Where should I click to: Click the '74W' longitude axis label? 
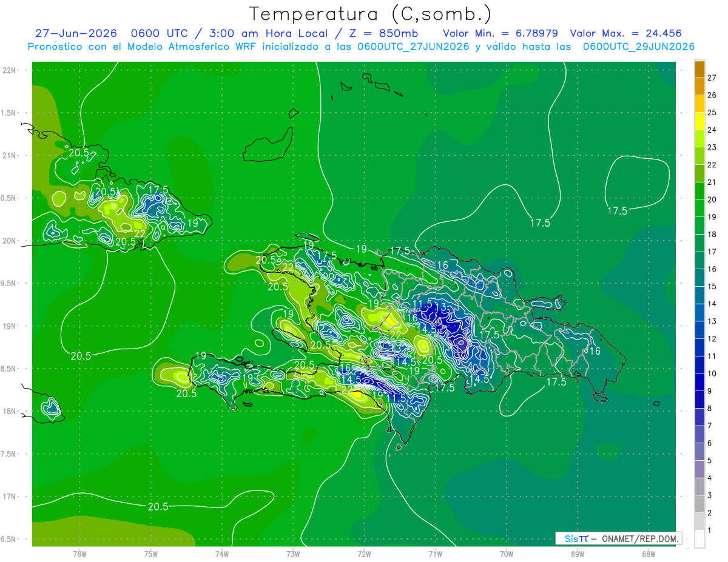click(222, 554)
